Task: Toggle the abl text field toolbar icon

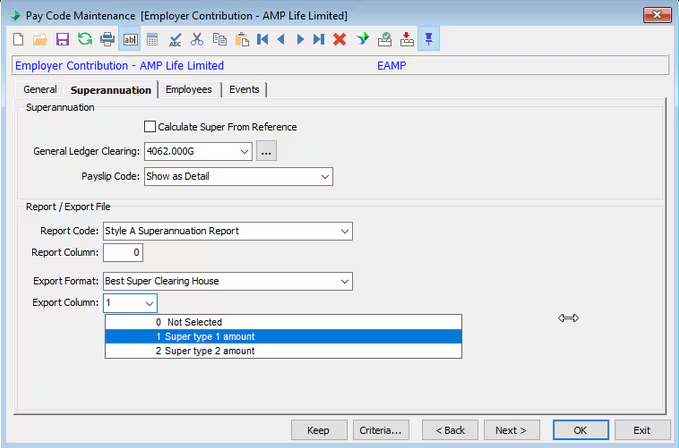Action: pos(130,39)
